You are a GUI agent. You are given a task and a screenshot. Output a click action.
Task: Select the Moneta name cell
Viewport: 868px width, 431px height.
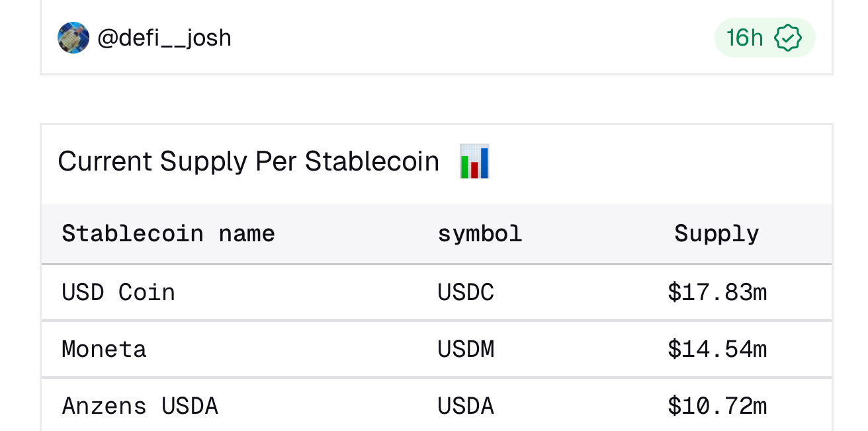coord(104,349)
